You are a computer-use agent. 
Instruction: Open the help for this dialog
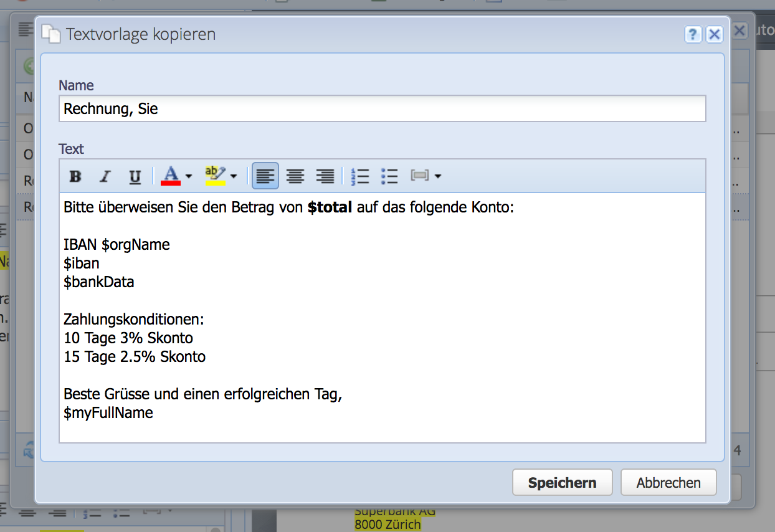click(x=693, y=34)
